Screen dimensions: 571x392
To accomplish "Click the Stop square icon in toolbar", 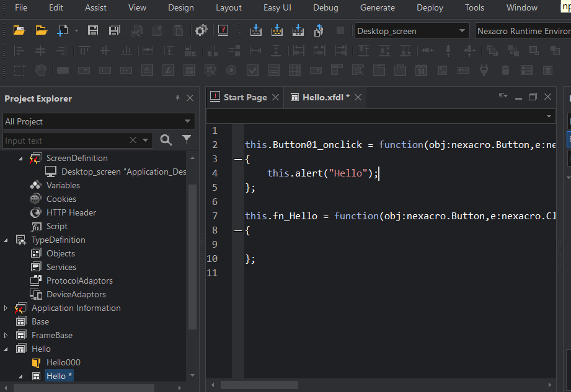I will 340,30.
